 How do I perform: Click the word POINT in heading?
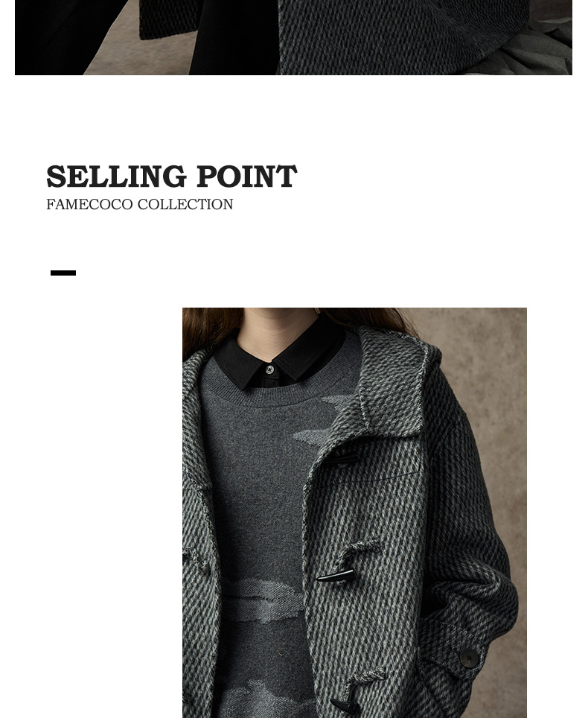click(x=247, y=177)
